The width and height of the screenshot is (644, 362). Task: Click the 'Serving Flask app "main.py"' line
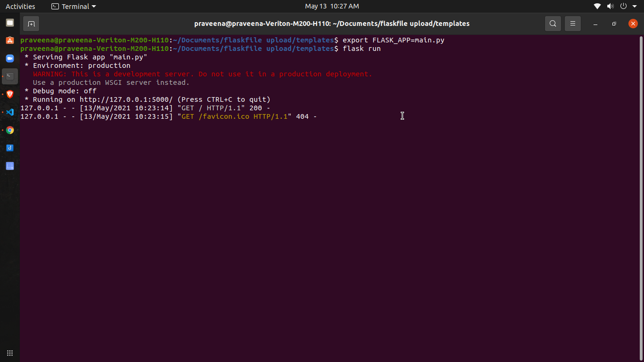pos(86,57)
